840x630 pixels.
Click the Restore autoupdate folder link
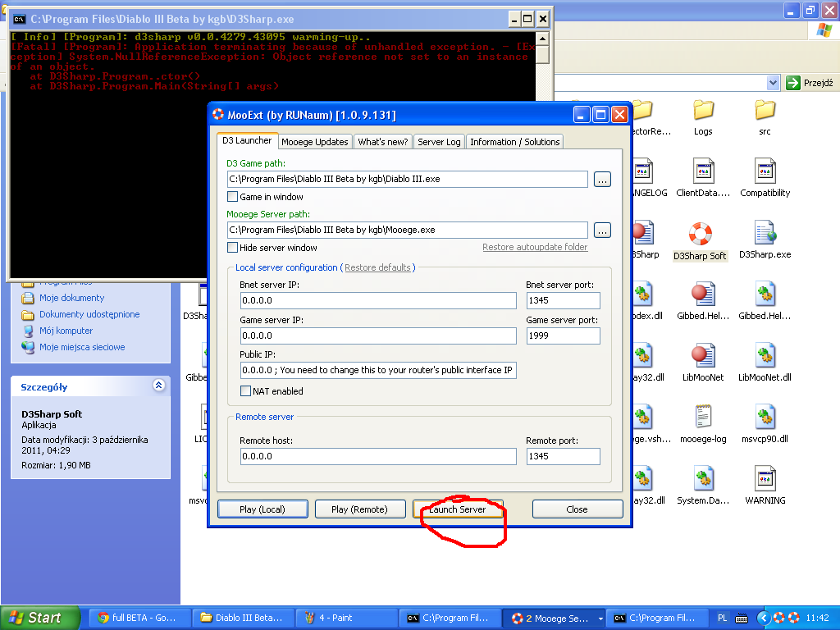(x=535, y=247)
